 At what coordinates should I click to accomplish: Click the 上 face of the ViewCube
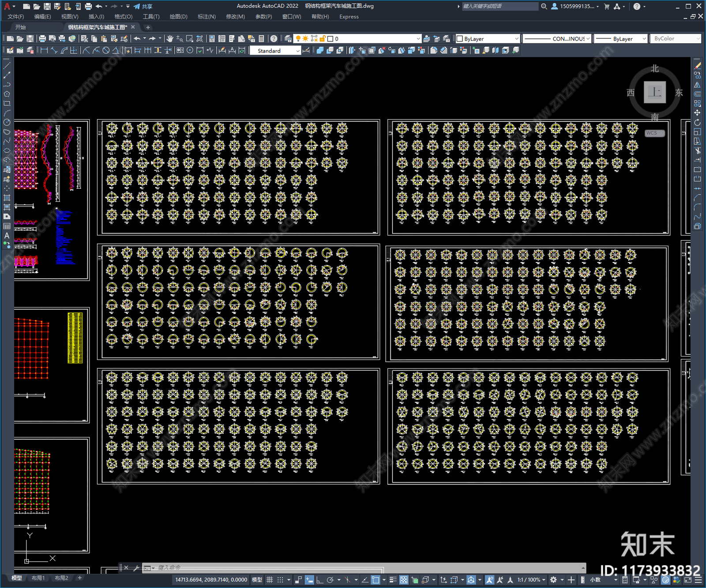655,92
